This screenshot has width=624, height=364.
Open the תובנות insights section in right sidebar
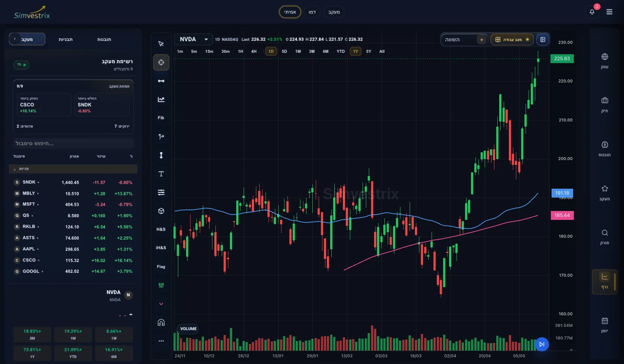click(605, 149)
